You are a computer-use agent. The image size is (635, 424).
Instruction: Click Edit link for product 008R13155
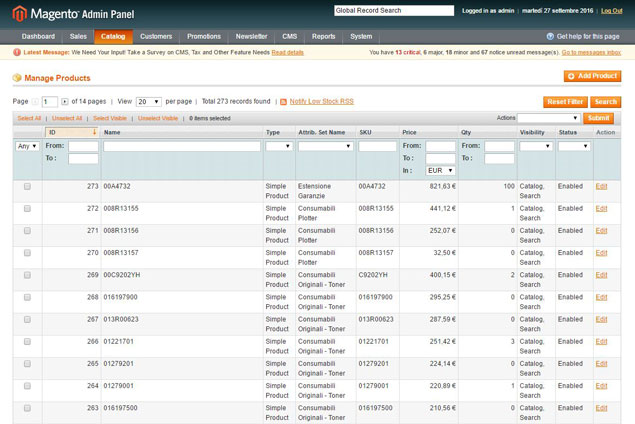pos(601,209)
